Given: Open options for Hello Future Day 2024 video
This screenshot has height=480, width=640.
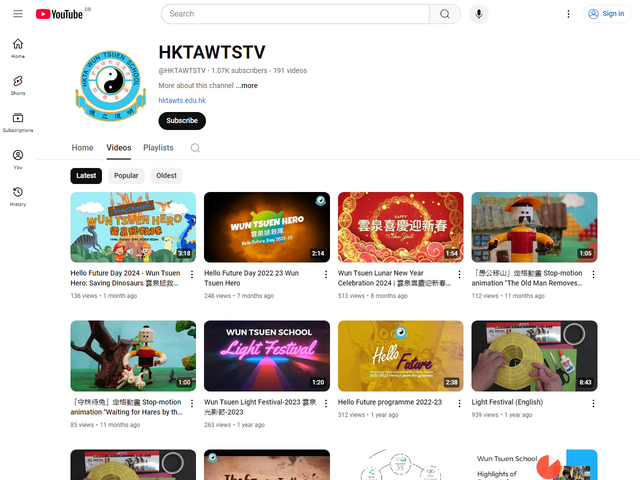Looking at the screenshot, I should coord(192,273).
